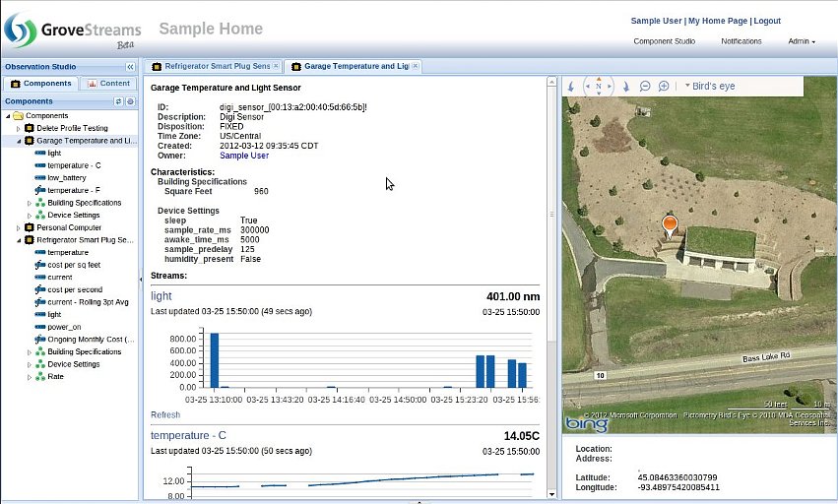
Task: Expand the Personal Computer tree node
Action: coord(18,227)
